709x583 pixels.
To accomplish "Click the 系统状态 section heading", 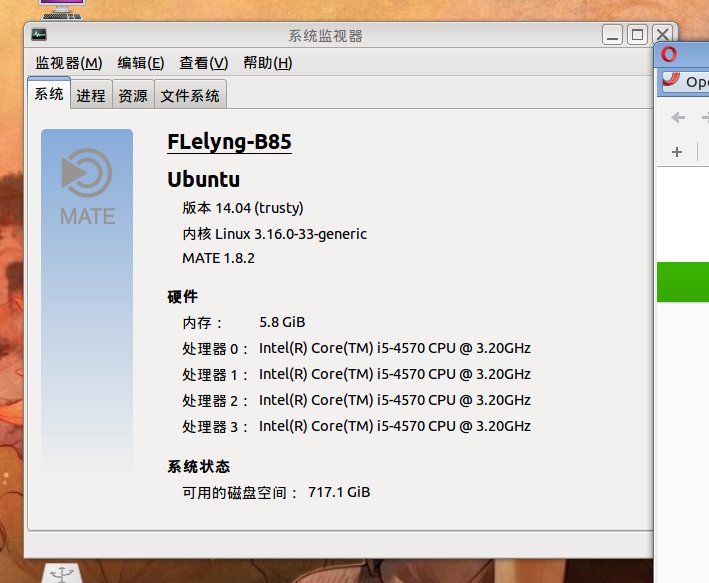I will (x=199, y=466).
